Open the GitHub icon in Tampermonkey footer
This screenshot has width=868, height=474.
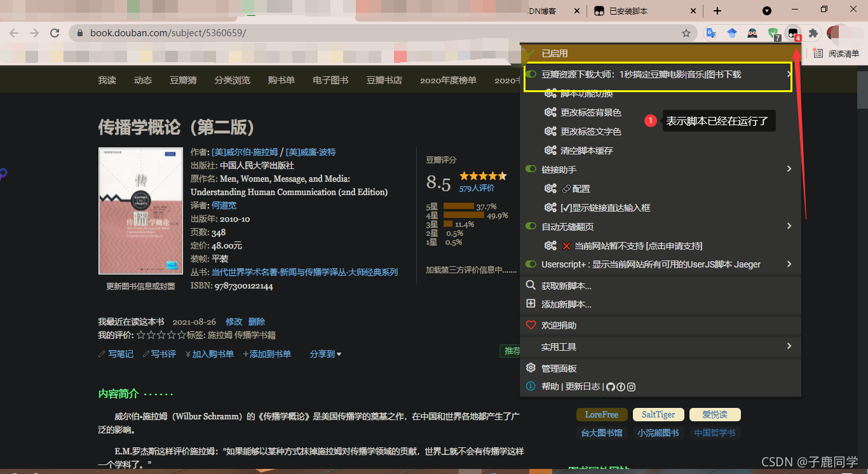pyautogui.click(x=611, y=387)
